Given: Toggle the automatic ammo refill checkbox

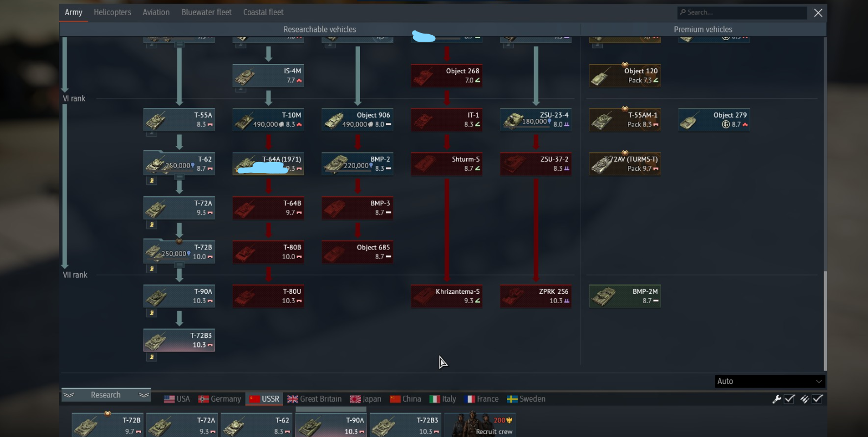Looking at the screenshot, I should (x=818, y=399).
